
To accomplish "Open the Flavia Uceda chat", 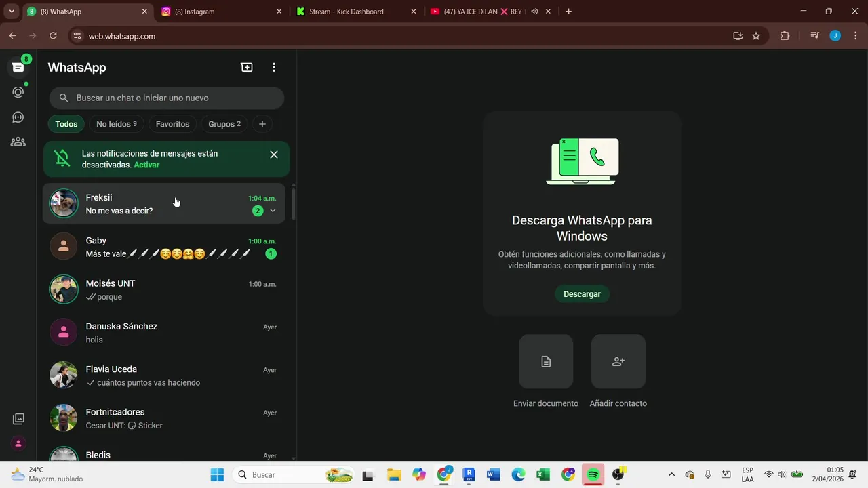I will 164,375.
